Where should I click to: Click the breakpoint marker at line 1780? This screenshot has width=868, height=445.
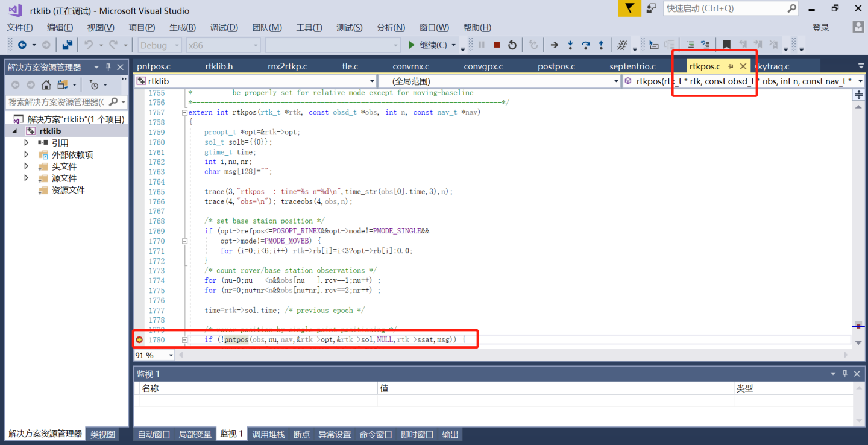pos(139,340)
